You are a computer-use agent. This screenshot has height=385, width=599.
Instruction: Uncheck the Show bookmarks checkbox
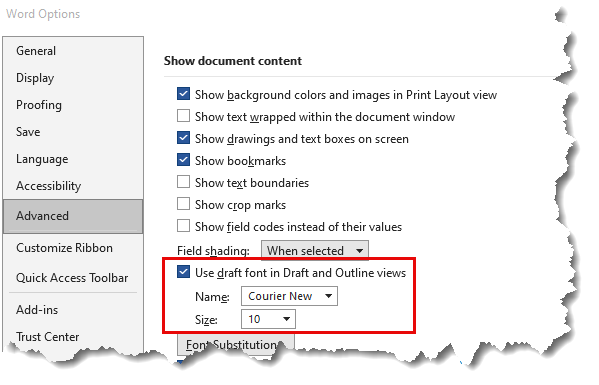(183, 160)
